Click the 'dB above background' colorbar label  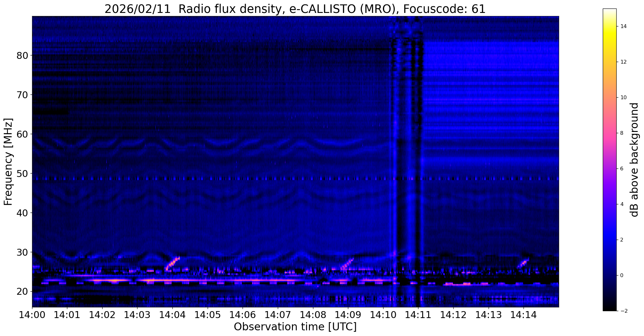point(635,160)
